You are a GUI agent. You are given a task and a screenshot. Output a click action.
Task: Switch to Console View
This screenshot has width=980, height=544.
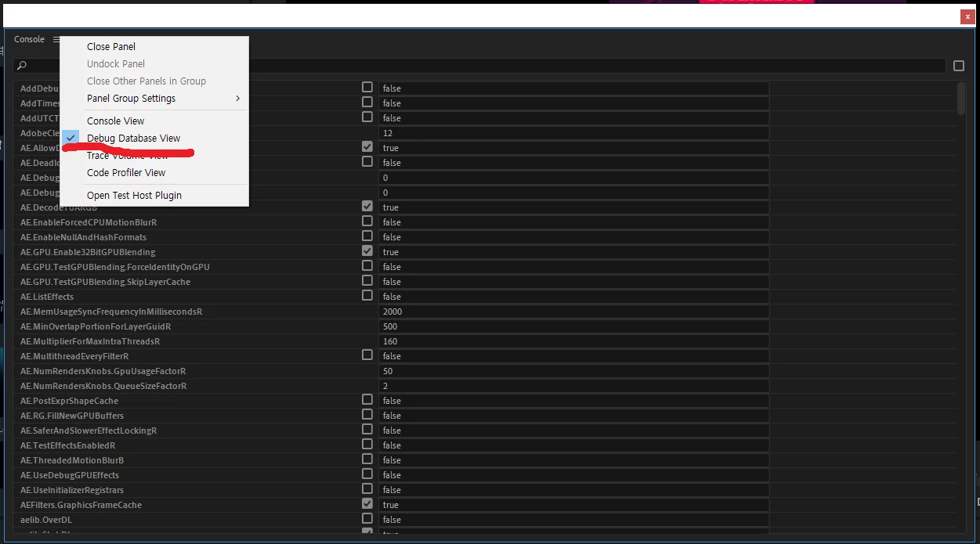pos(115,121)
